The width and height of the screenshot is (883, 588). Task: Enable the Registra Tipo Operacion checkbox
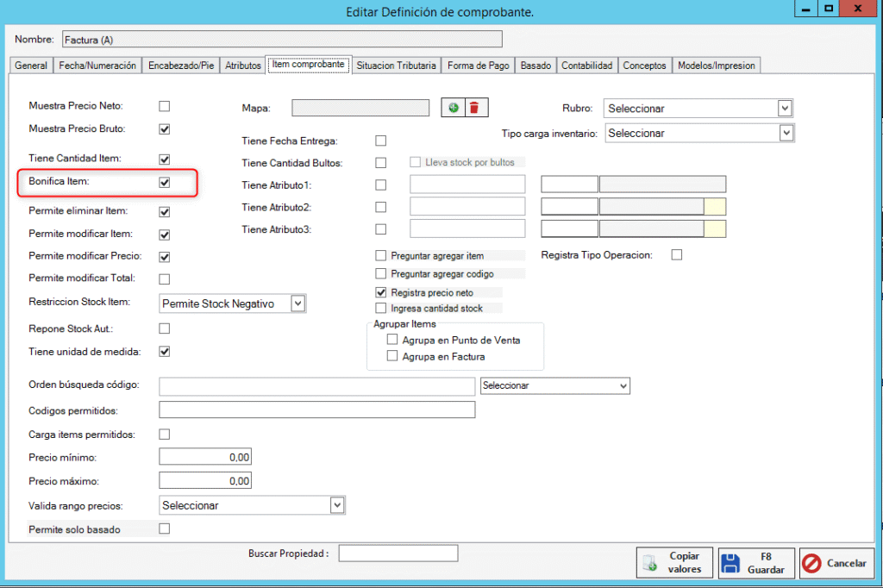[x=677, y=254]
